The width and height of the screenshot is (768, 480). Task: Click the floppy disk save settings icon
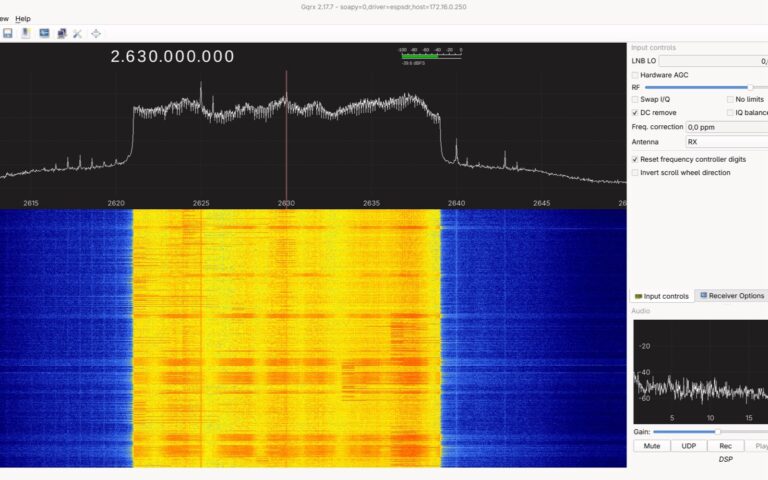coord(8,33)
